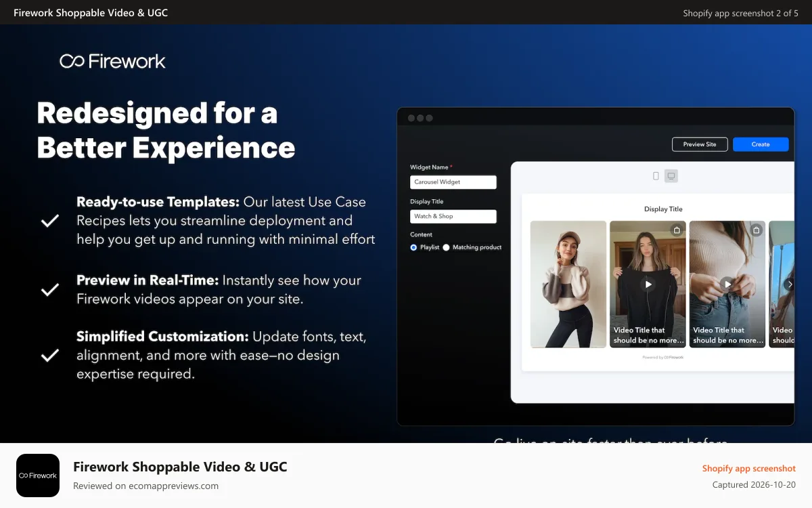Focus the Widget Name field
The height and width of the screenshot is (508, 812).
453,182
